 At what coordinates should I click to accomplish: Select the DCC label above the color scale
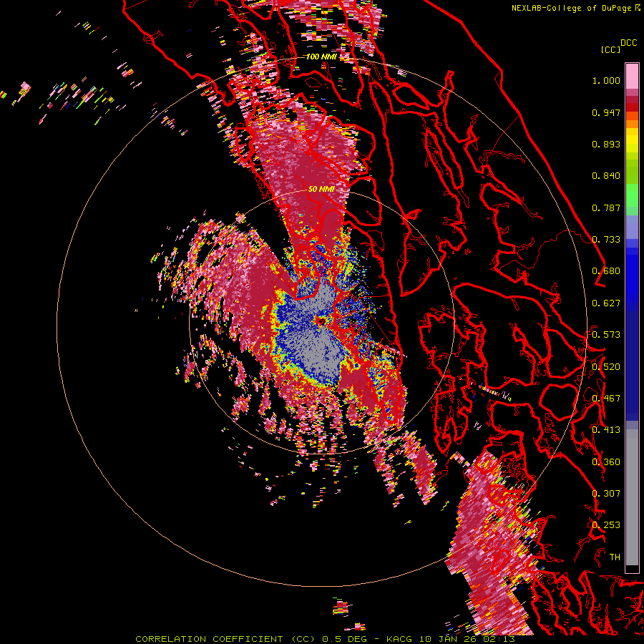pos(628,43)
